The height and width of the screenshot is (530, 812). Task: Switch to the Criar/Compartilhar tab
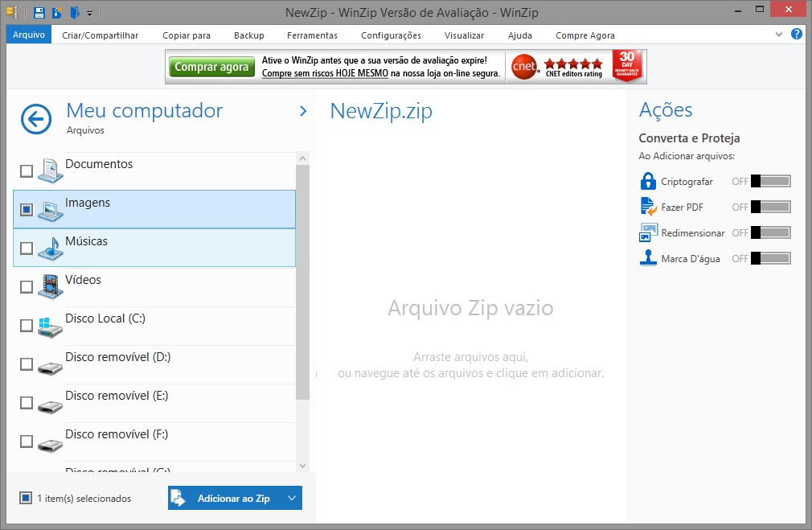100,35
